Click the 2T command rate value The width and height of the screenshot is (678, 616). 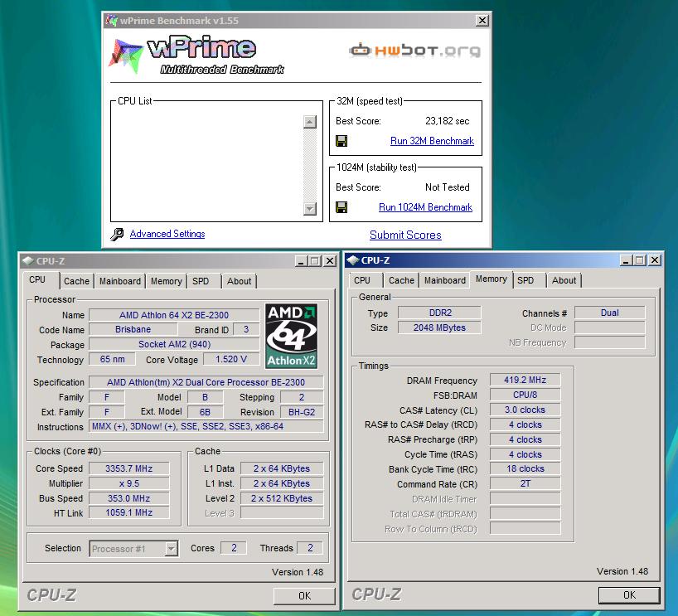point(525,483)
